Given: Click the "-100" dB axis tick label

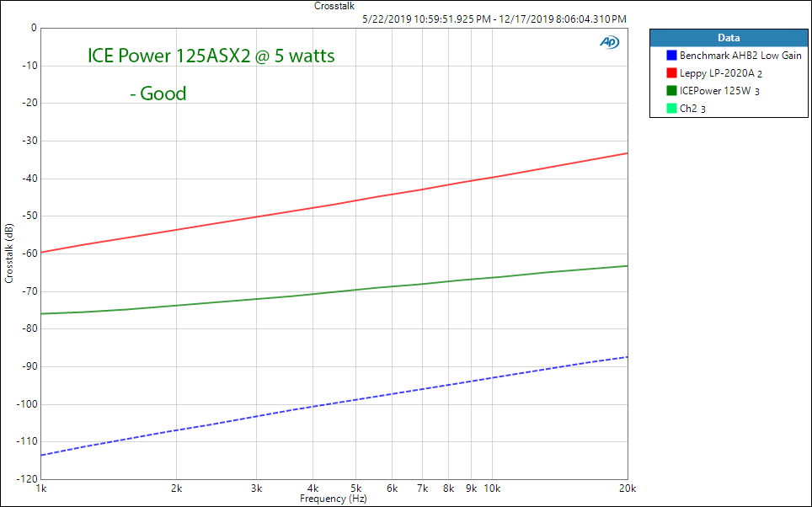Looking at the screenshot, I should coord(28,404).
